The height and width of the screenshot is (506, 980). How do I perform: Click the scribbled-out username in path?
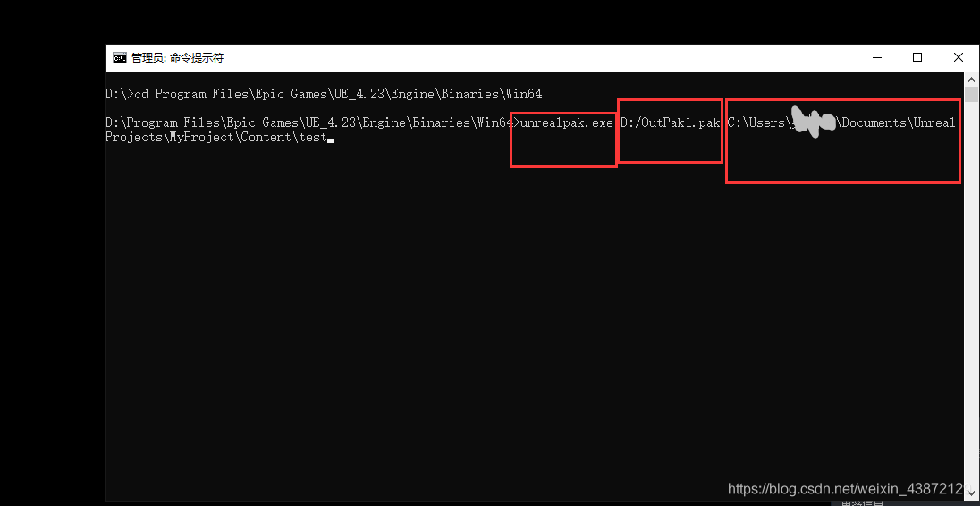pos(812,123)
